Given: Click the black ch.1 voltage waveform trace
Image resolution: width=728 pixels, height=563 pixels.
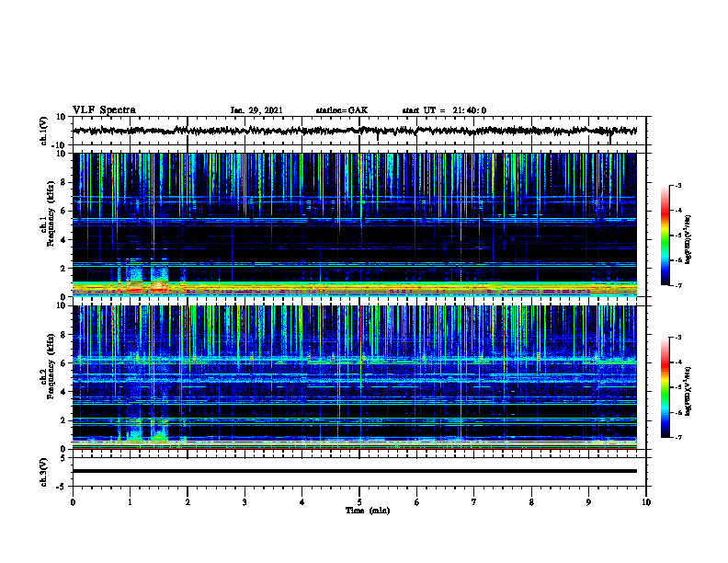Looking at the screenshot, I should [x=354, y=131].
